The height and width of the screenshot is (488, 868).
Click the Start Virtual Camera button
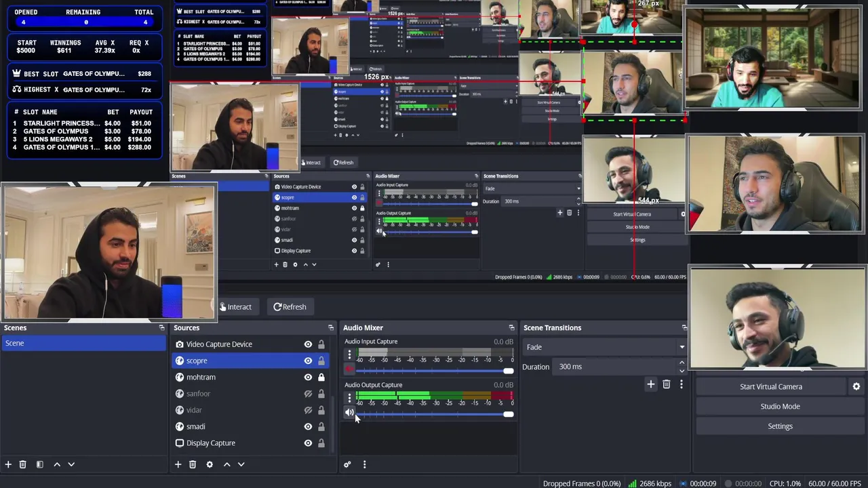coord(771,386)
